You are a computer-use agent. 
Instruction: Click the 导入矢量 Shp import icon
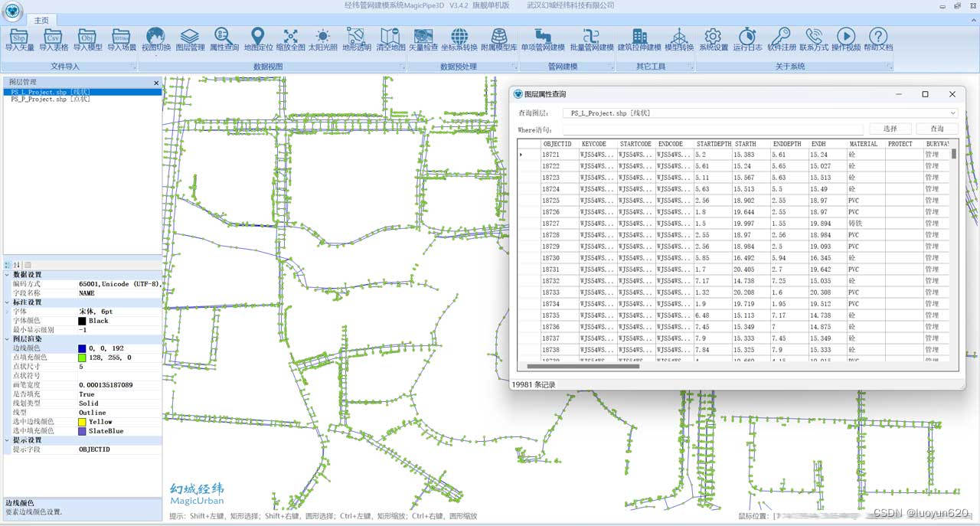20,40
